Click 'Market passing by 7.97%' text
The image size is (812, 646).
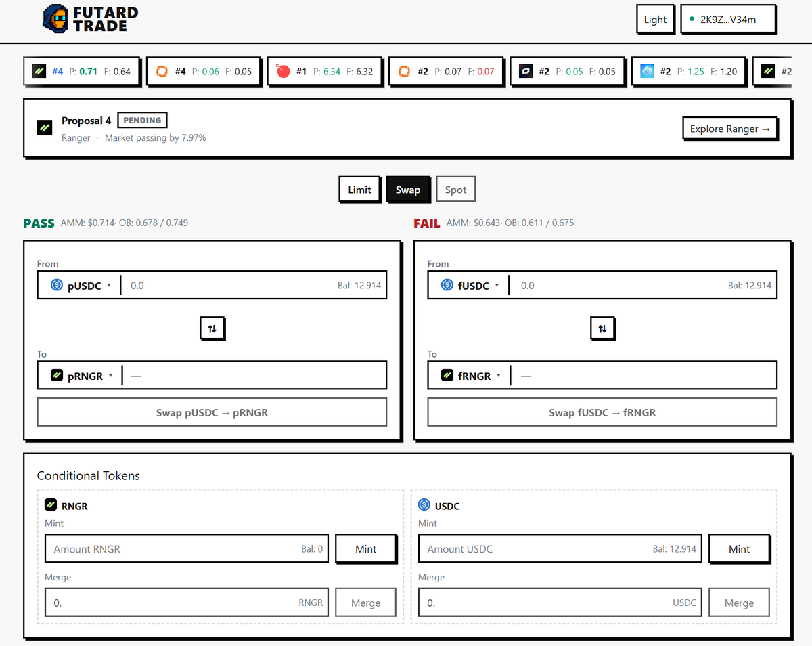pyautogui.click(x=156, y=137)
